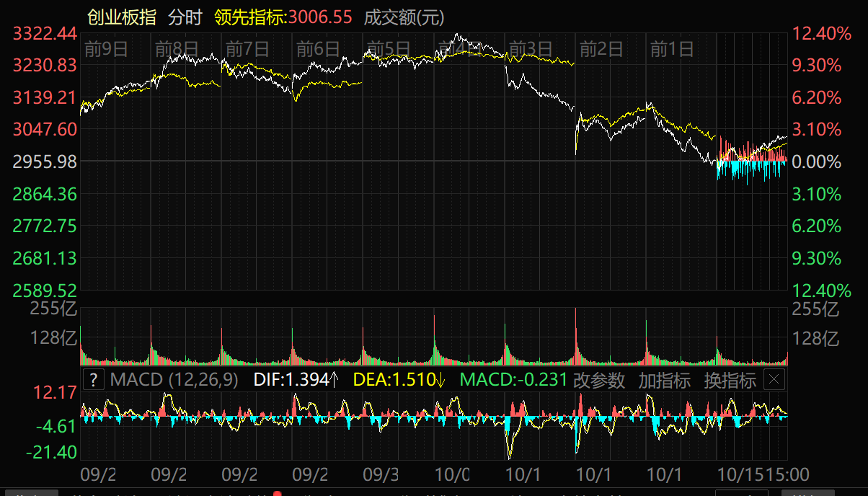Click the left 255亿 volume axis label
The height and width of the screenshot is (496, 868).
point(53,310)
